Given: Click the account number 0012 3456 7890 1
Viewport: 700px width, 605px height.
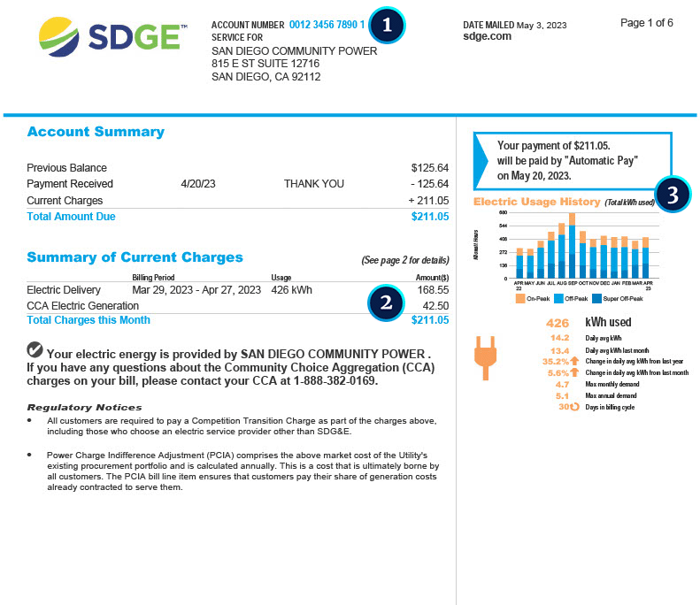Looking at the screenshot, I should (x=327, y=25).
